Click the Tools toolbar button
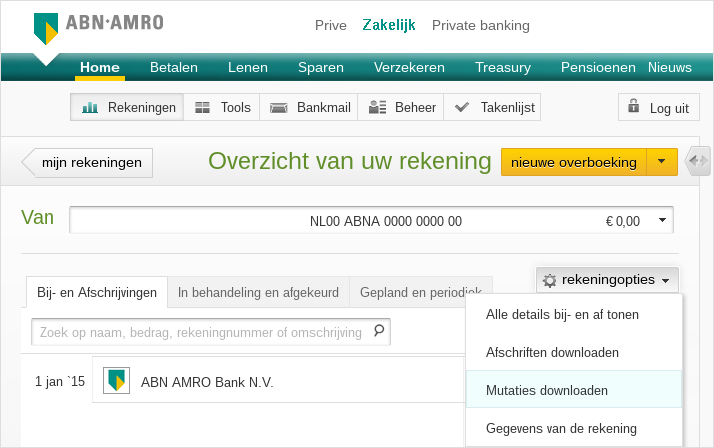714x448 pixels. (x=222, y=107)
